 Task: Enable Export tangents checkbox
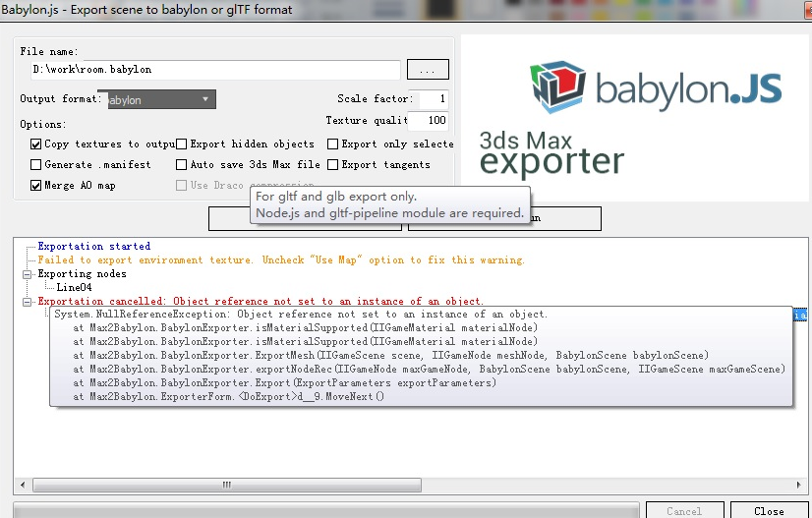(x=333, y=165)
